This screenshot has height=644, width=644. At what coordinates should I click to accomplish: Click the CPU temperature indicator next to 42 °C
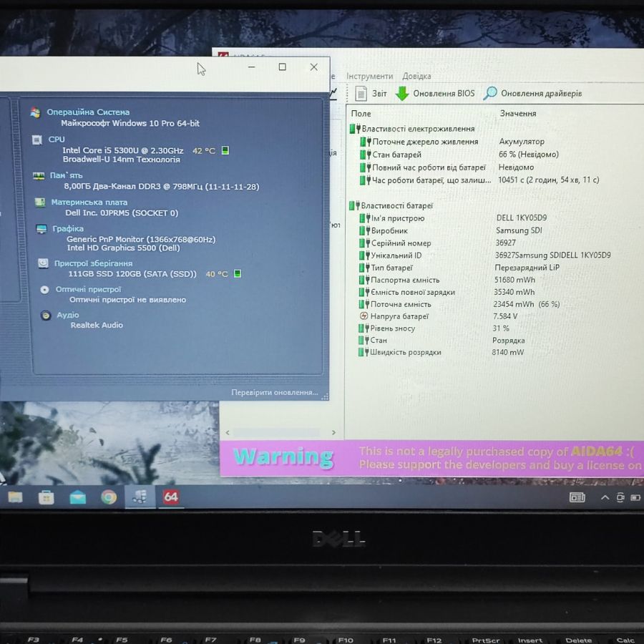pyautogui.click(x=225, y=150)
